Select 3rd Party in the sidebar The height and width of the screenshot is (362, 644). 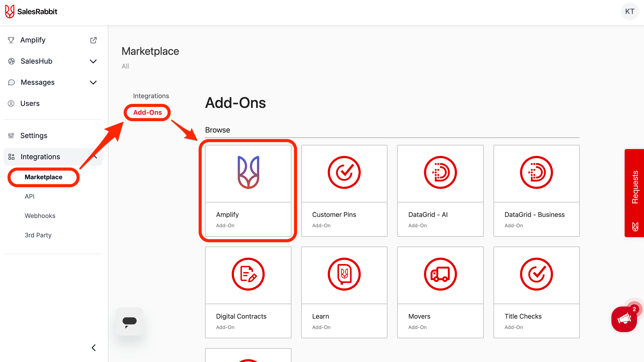pyautogui.click(x=38, y=235)
